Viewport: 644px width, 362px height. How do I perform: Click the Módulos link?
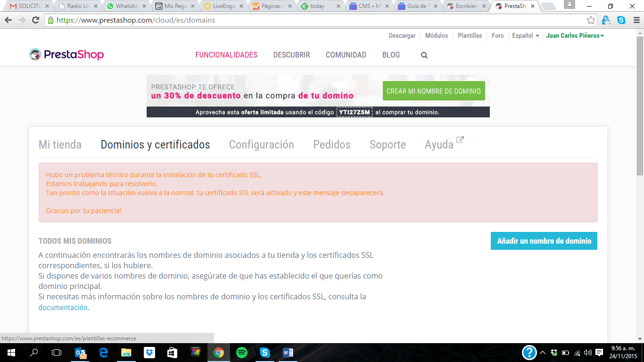pos(437,35)
